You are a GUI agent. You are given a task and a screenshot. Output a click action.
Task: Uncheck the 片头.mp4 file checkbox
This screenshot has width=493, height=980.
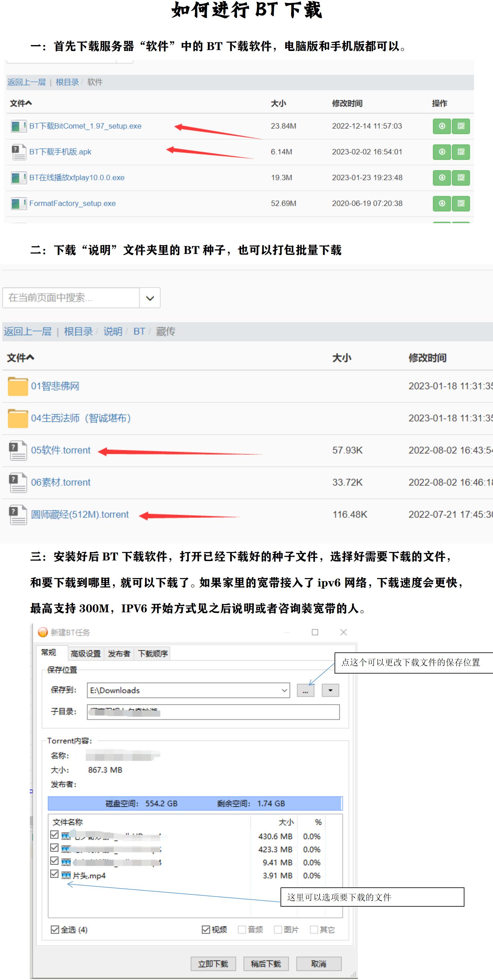pos(54,874)
